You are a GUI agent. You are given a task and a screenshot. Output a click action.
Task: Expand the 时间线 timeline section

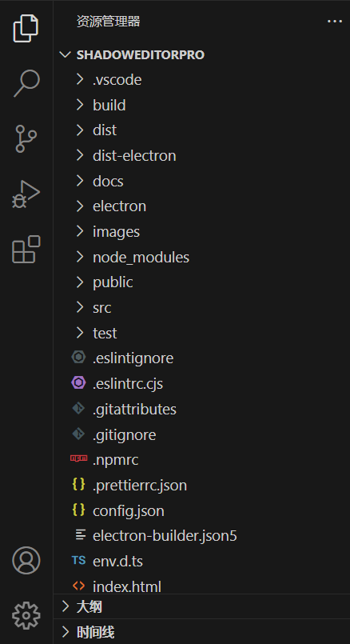click(201, 632)
